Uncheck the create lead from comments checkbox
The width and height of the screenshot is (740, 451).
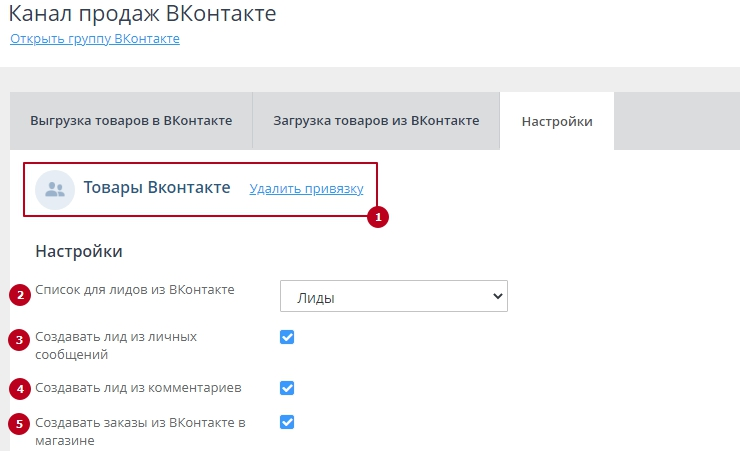click(287, 387)
